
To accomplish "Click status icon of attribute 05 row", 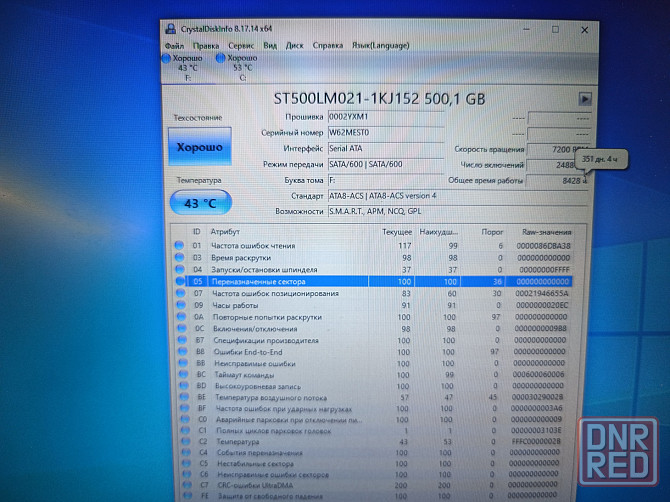I will coord(180,281).
